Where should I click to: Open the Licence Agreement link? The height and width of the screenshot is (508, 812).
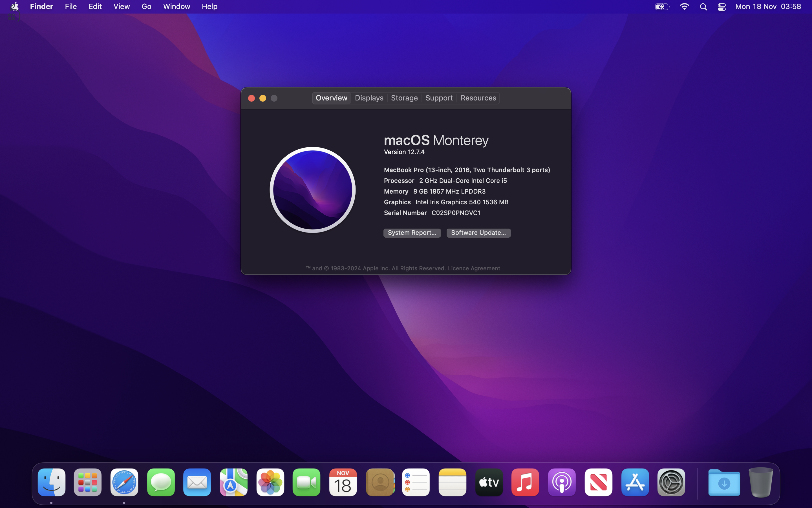pyautogui.click(x=474, y=268)
